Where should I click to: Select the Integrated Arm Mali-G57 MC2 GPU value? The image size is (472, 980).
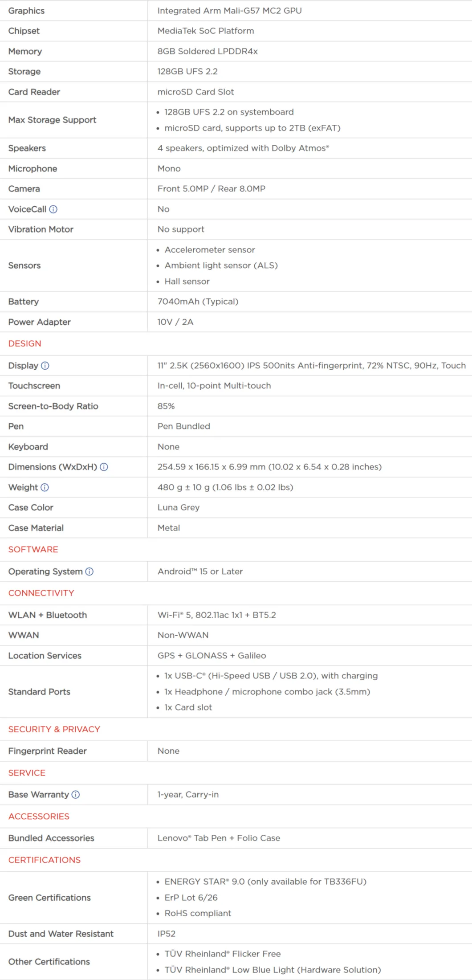(x=229, y=11)
